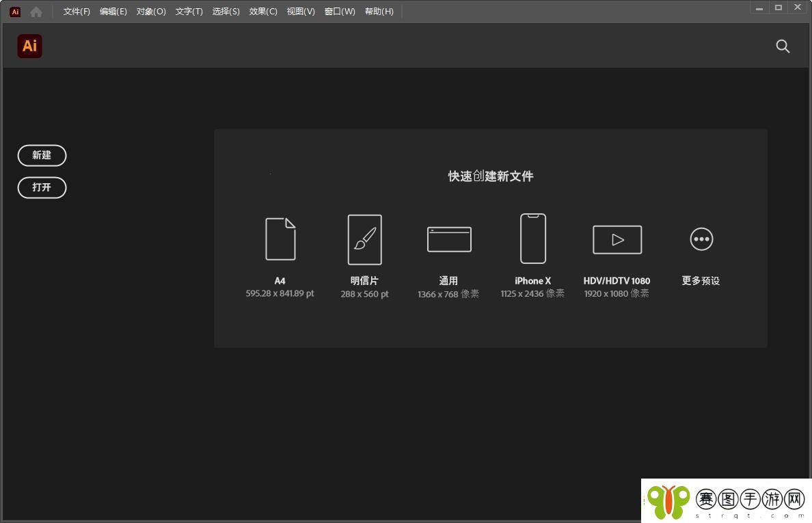Viewport: 812px width, 523px height.
Task: Click the Home icon in the menu bar
Action: pos(36,12)
